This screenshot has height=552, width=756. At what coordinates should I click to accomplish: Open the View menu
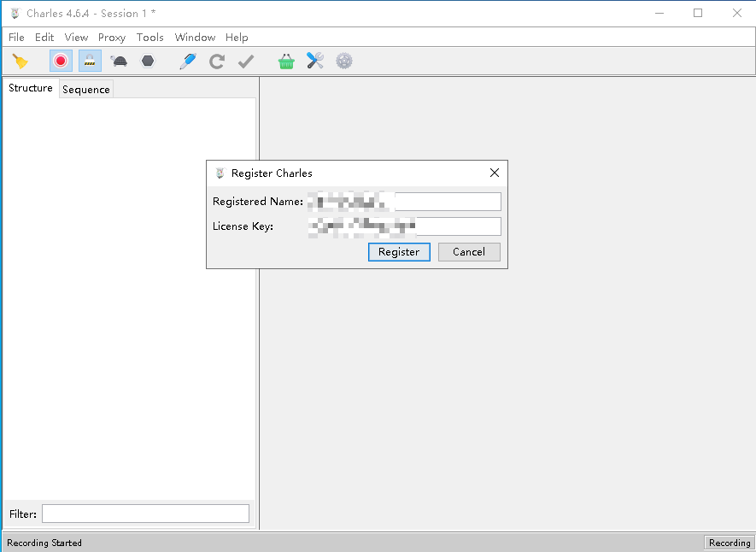(x=76, y=37)
